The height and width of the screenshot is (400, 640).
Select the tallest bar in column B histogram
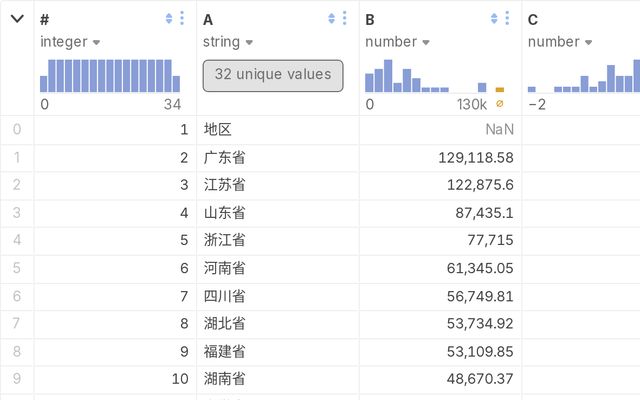[388, 76]
